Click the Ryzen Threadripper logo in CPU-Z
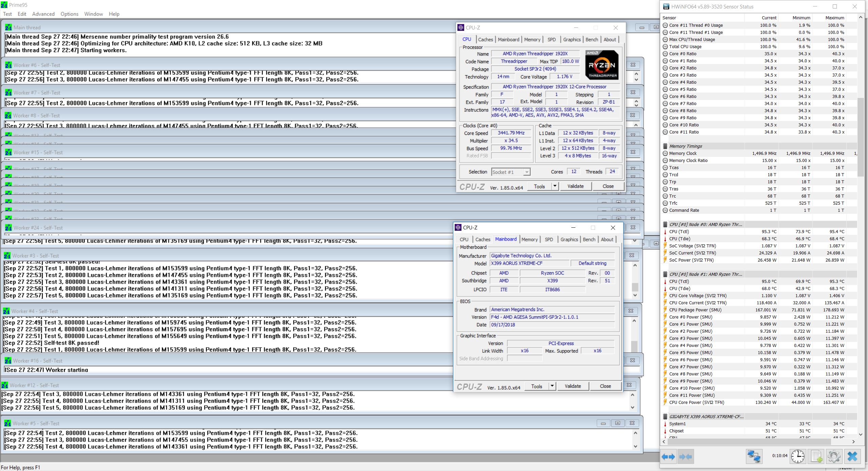This screenshot has width=868, height=471. tap(602, 65)
